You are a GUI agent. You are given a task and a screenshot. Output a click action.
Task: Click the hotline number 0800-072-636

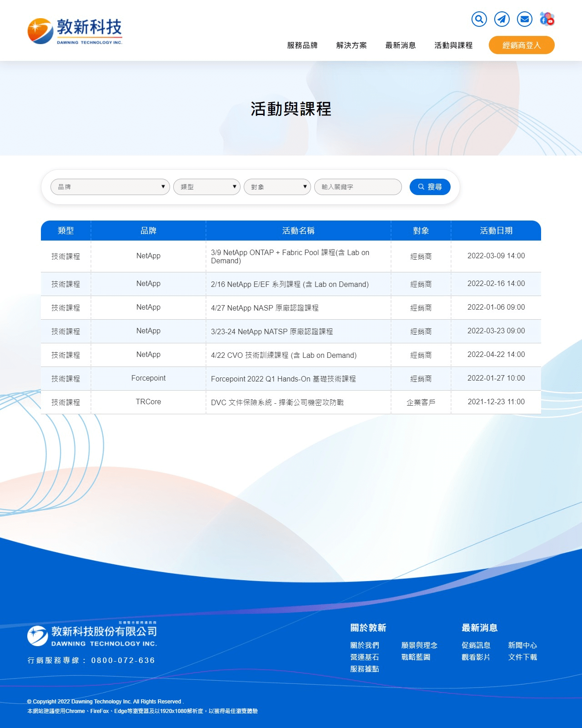[123, 660]
